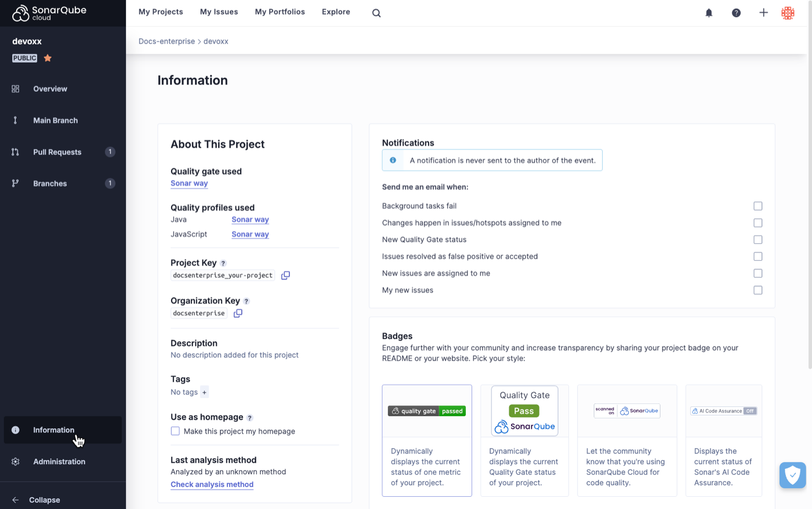This screenshot has height=509, width=812.
Task: Add a tag with the plus button
Action: tap(204, 392)
